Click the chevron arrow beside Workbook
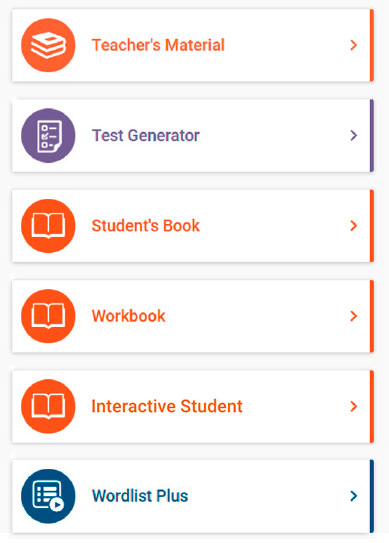 pos(354,316)
